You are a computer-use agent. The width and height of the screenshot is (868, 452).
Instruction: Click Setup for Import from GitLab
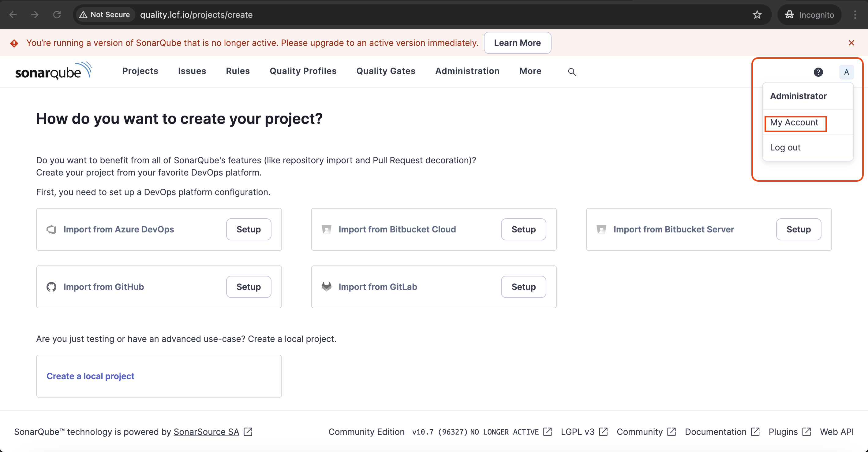pyautogui.click(x=523, y=287)
